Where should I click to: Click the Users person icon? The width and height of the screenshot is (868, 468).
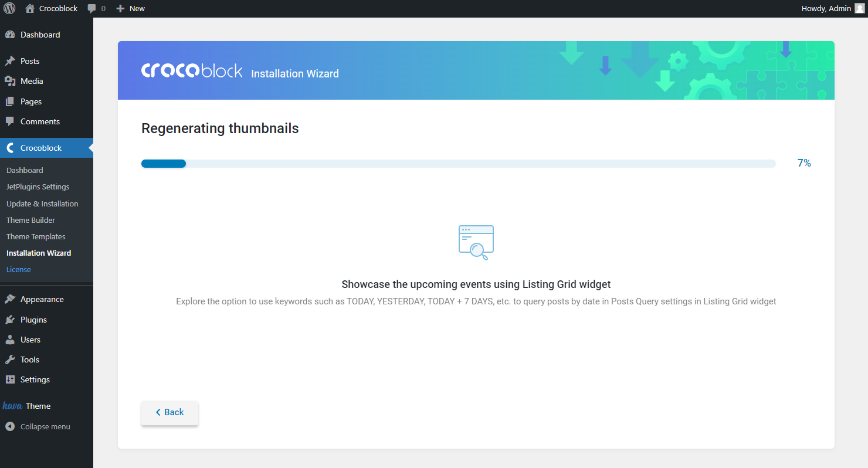coord(10,340)
